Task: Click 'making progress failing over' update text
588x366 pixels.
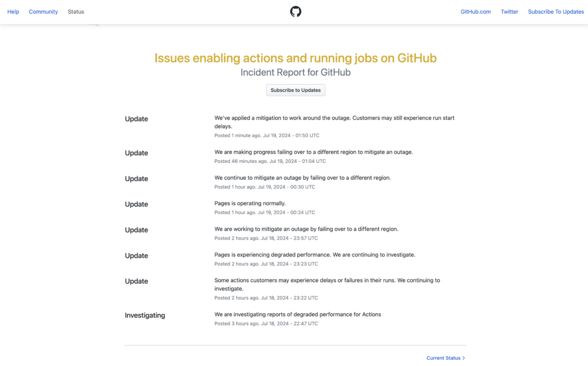Action: 314,152
